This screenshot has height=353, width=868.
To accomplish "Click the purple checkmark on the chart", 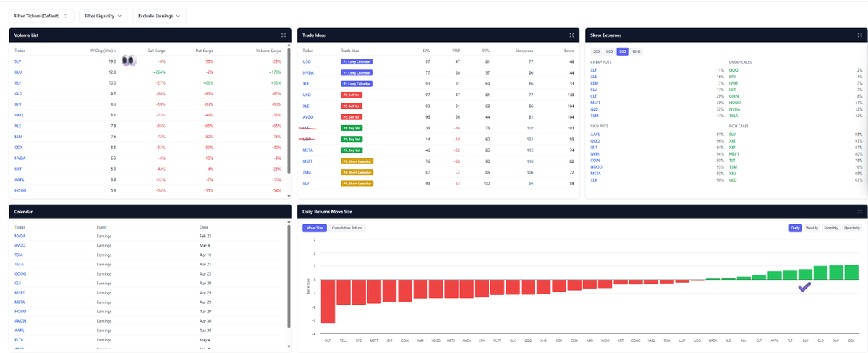I will click(804, 287).
